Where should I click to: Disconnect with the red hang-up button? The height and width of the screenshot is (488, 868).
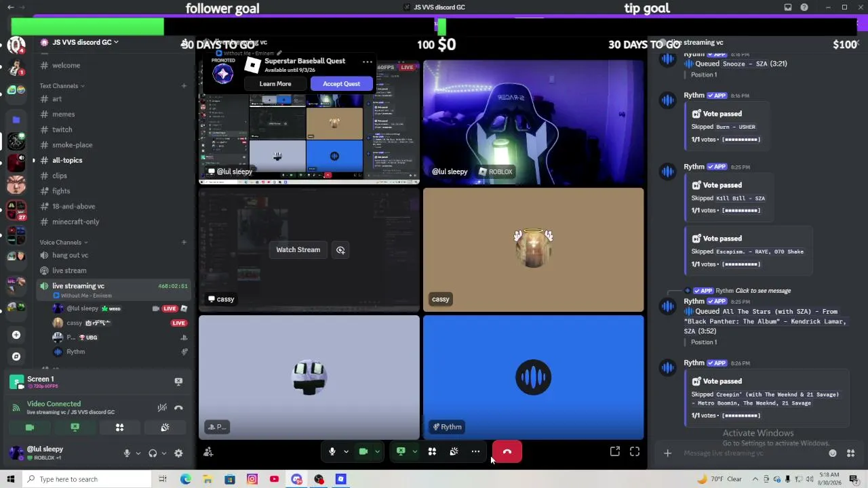pos(507,451)
